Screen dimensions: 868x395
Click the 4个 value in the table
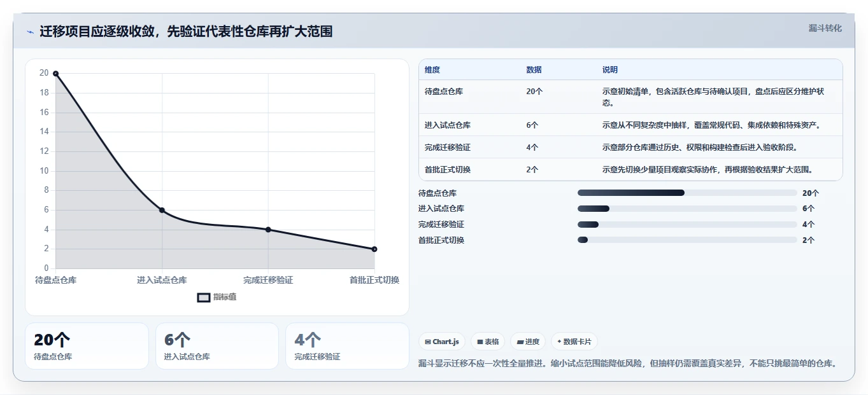532,148
